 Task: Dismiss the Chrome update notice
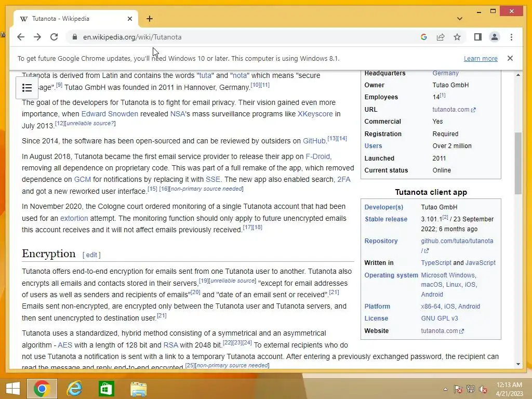510,58
